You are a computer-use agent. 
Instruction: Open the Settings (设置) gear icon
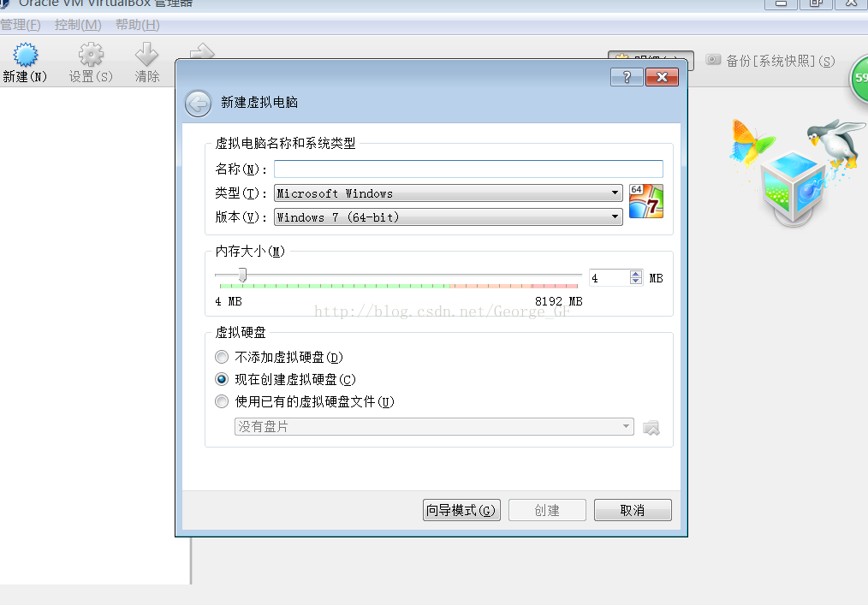tap(91, 56)
